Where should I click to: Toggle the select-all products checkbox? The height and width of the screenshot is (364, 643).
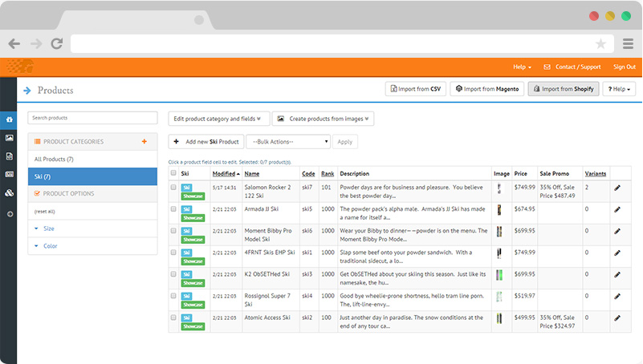173,173
